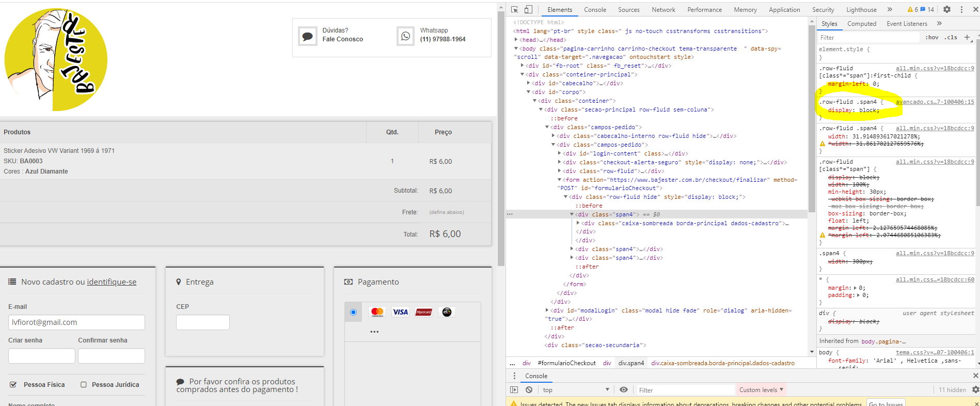Open the avancado.cs…7-100406:15 source link

point(935,102)
